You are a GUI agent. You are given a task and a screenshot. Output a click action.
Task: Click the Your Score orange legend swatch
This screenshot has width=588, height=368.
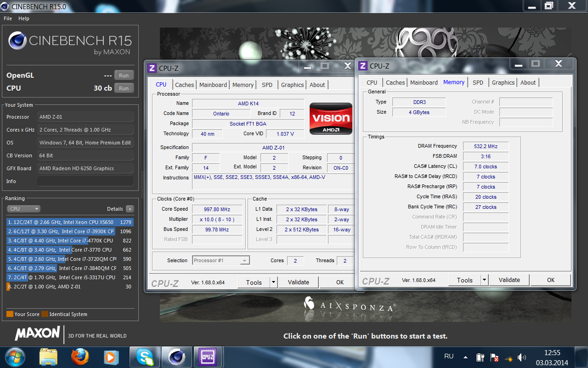point(10,314)
